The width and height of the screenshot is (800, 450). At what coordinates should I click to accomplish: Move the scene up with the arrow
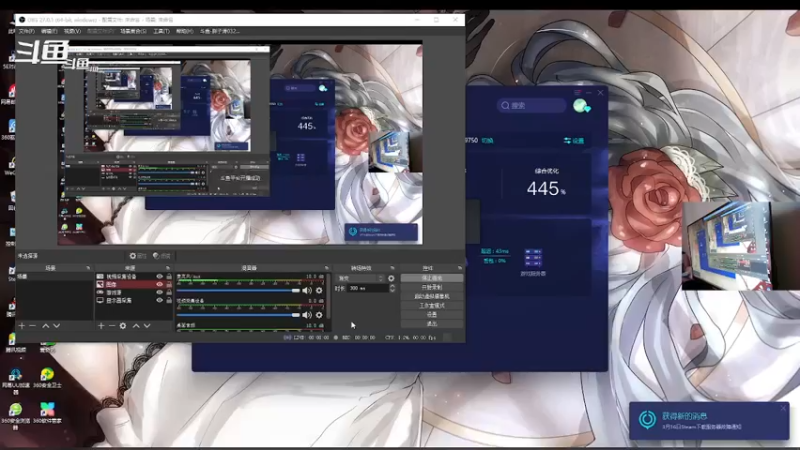click(45, 326)
